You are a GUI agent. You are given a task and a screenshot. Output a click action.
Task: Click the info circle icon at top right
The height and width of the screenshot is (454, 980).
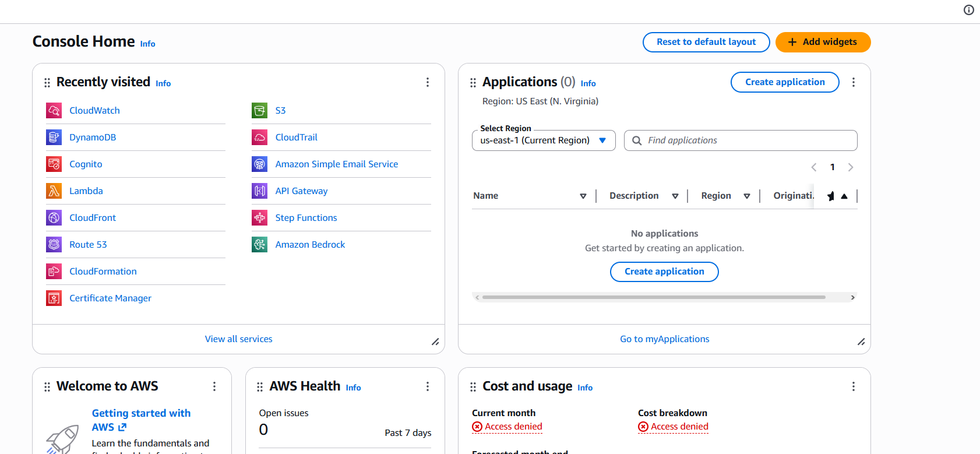tap(969, 10)
